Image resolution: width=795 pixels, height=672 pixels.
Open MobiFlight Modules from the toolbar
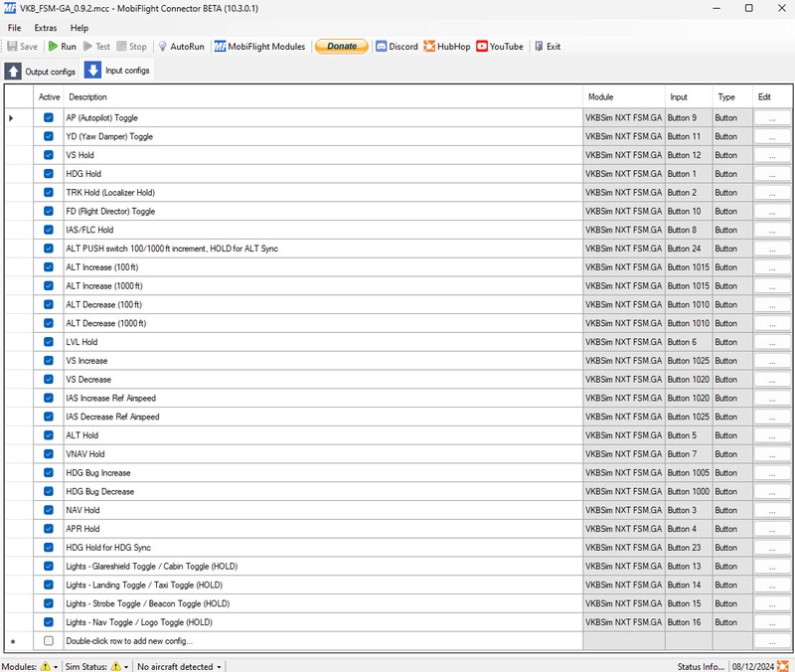click(260, 47)
